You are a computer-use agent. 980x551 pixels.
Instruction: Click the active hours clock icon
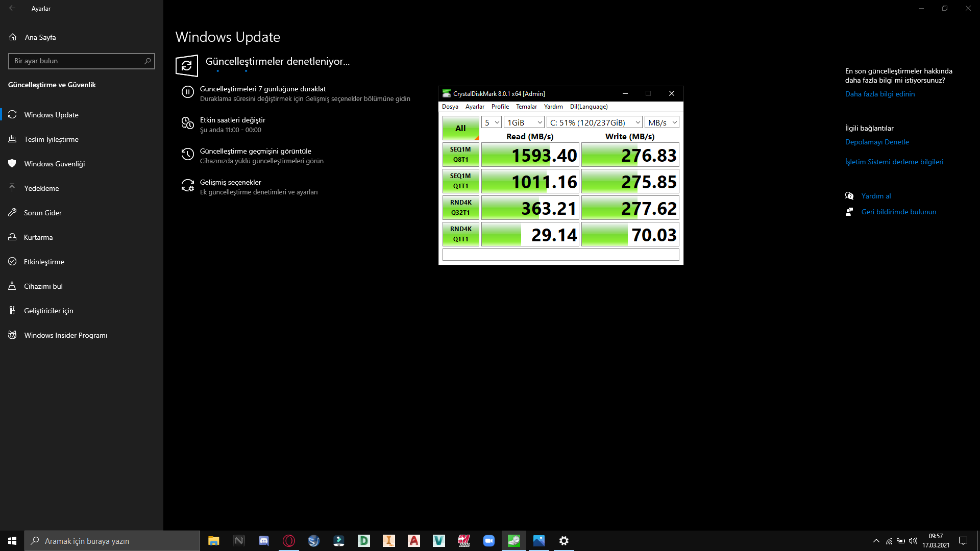point(187,123)
